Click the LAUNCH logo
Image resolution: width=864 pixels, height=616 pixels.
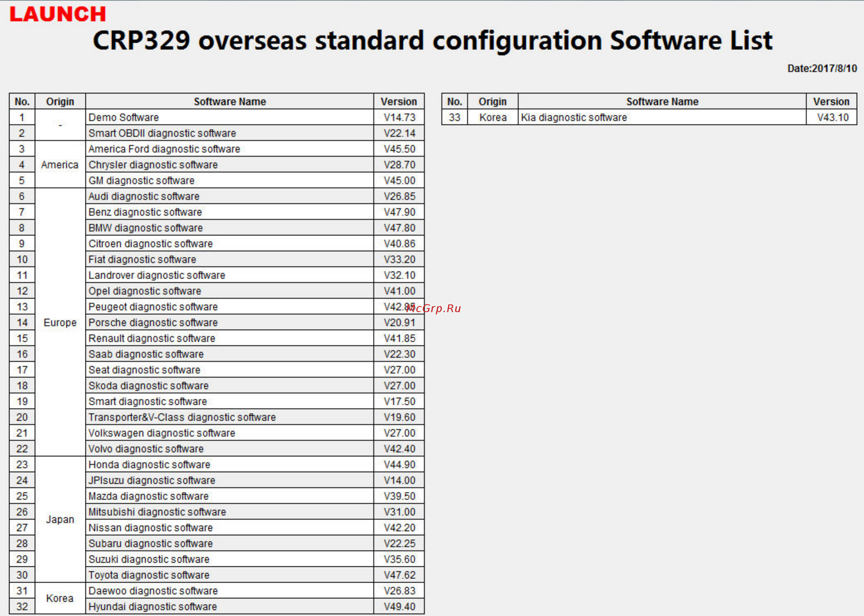pos(58,14)
